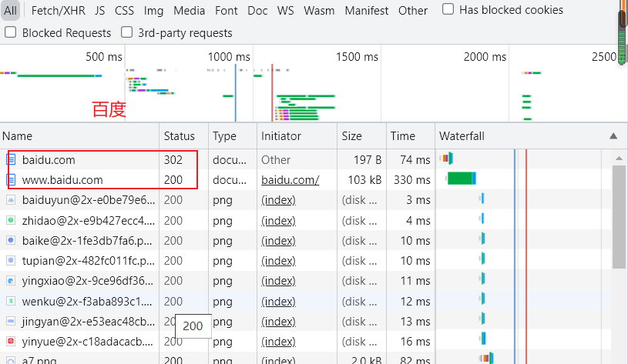Select the baiduyun@2x request name

(88, 200)
